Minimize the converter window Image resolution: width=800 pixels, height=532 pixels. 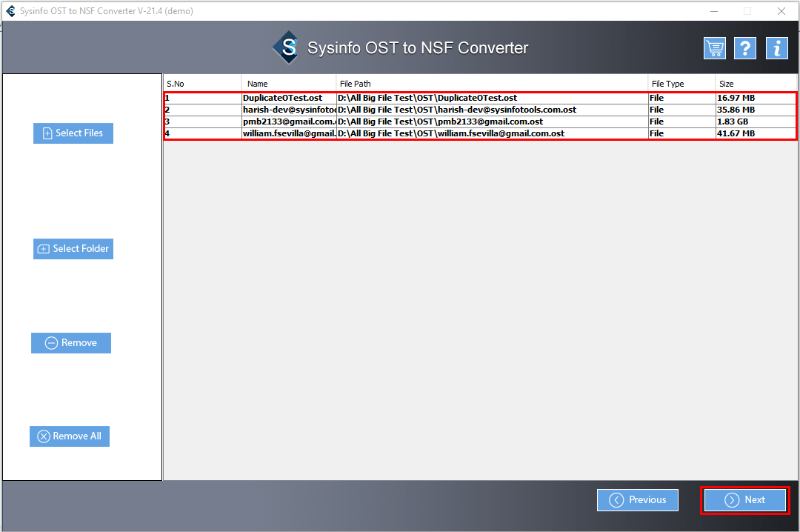(x=714, y=11)
